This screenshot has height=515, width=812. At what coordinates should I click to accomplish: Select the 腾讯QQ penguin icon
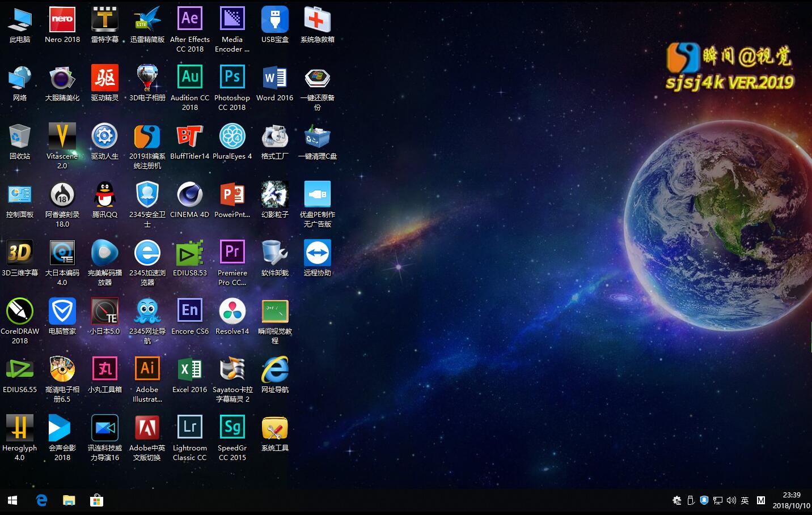pyautogui.click(x=105, y=194)
